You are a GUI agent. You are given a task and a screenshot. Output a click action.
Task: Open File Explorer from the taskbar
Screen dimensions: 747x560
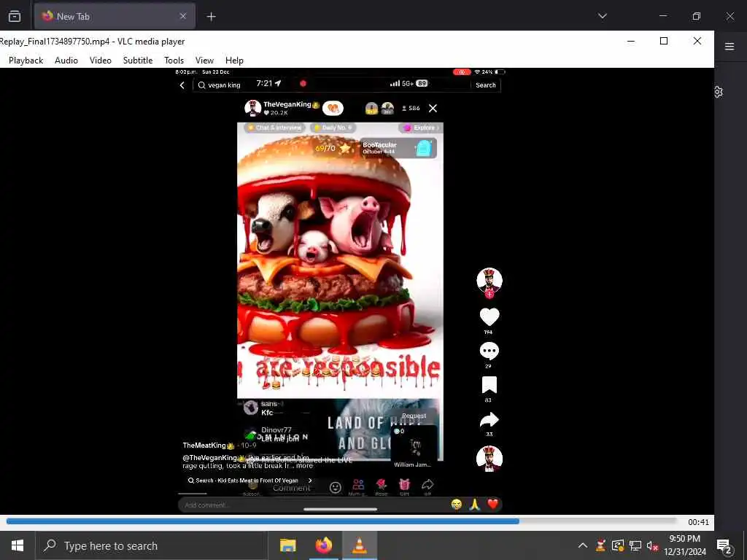tap(287, 545)
